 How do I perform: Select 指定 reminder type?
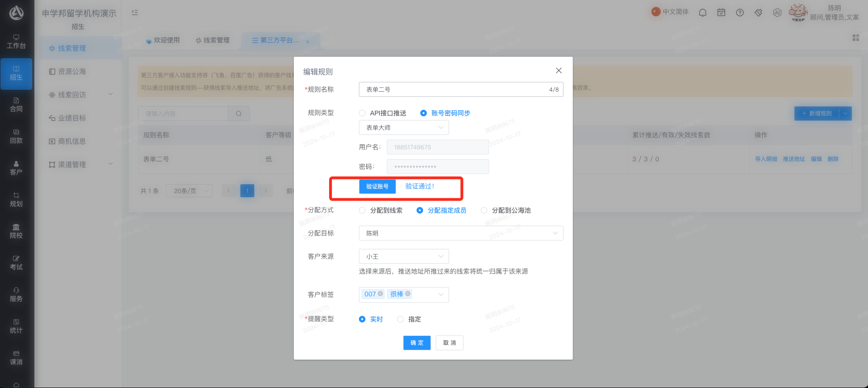tap(409, 319)
